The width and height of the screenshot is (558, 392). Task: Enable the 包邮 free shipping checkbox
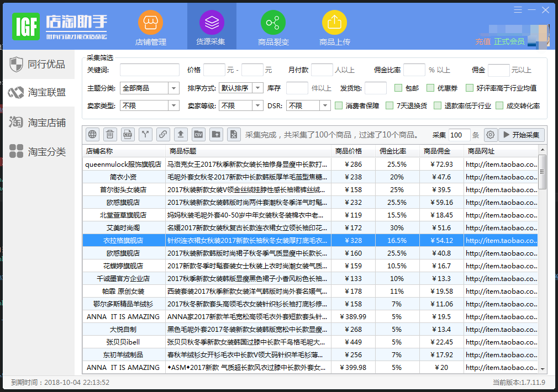click(398, 88)
